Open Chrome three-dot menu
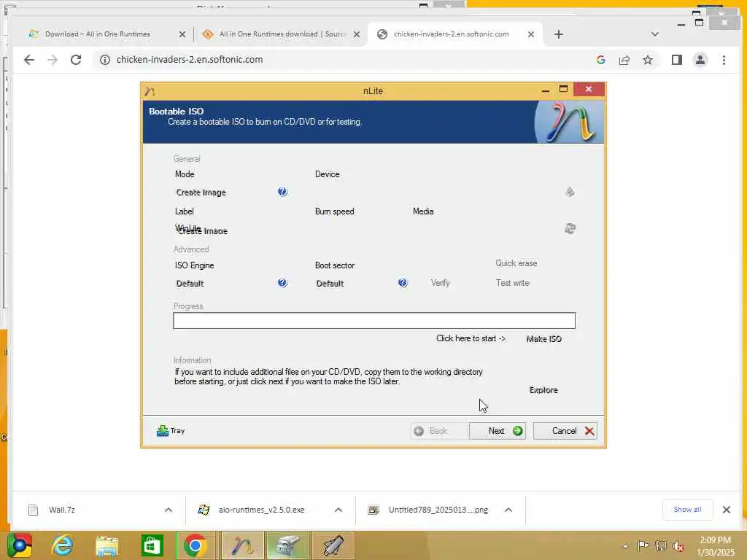747x560 pixels. pos(724,60)
